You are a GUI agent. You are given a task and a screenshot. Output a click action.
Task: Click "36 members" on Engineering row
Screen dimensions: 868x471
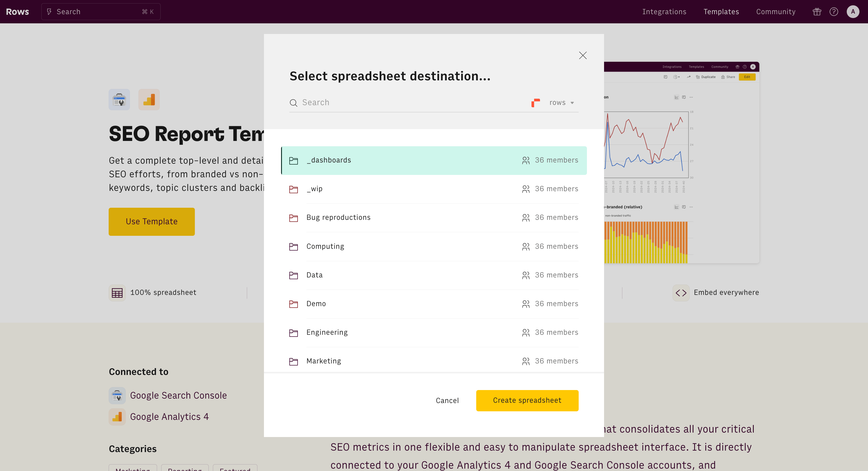[557, 332]
